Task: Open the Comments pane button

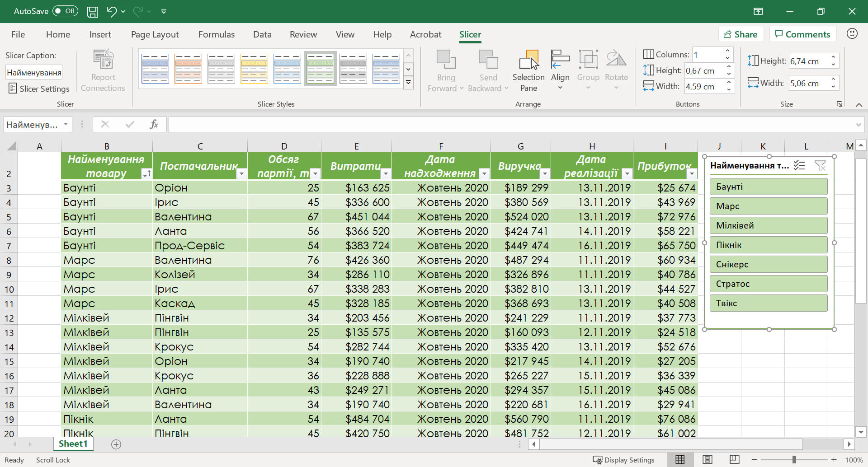Action: [802, 34]
